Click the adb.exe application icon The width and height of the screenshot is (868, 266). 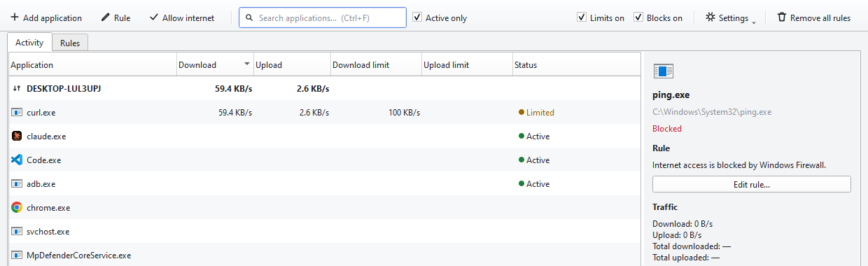[17, 183]
